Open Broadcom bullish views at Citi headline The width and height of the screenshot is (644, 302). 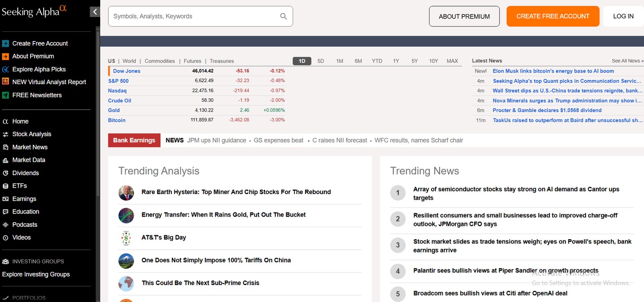[490, 294]
